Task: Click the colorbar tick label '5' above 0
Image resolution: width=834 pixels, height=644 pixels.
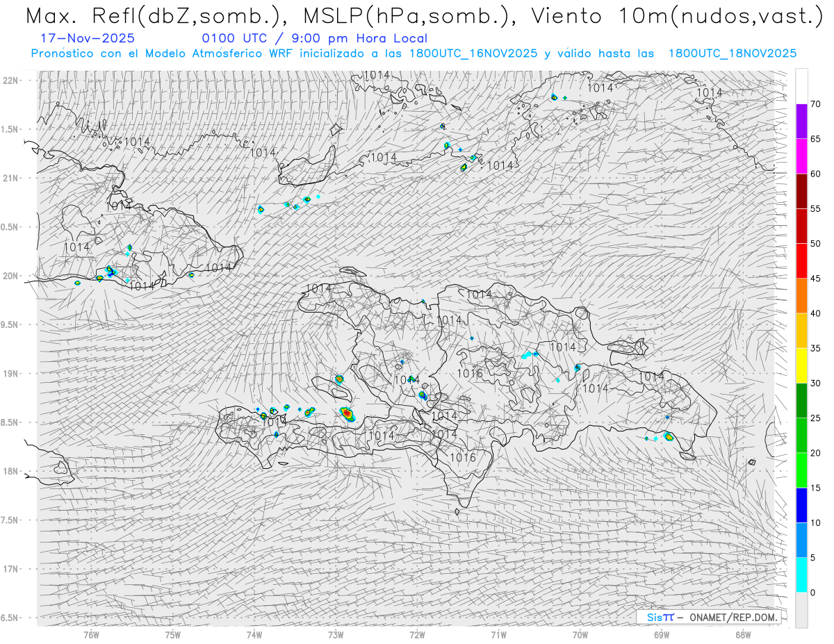Action: (812, 558)
